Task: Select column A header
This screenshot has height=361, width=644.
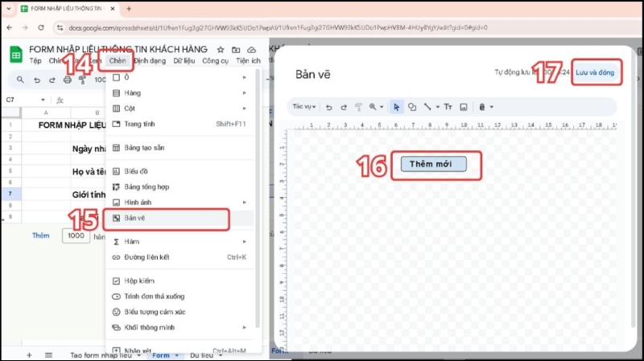Action: (46, 113)
